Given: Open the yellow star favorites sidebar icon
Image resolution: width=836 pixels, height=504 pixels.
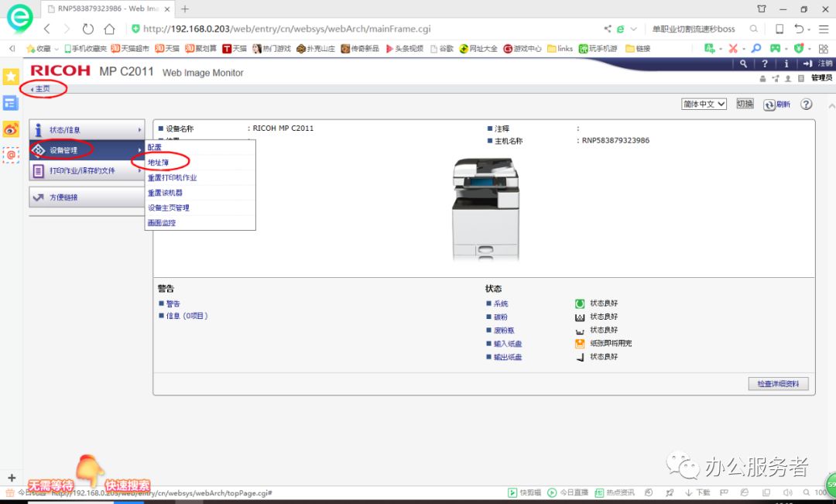Looking at the screenshot, I should 11,77.
